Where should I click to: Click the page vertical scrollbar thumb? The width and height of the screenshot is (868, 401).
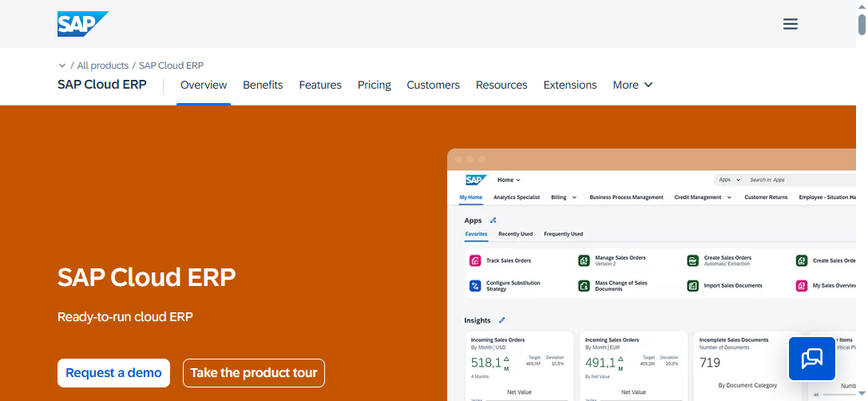pos(862,25)
